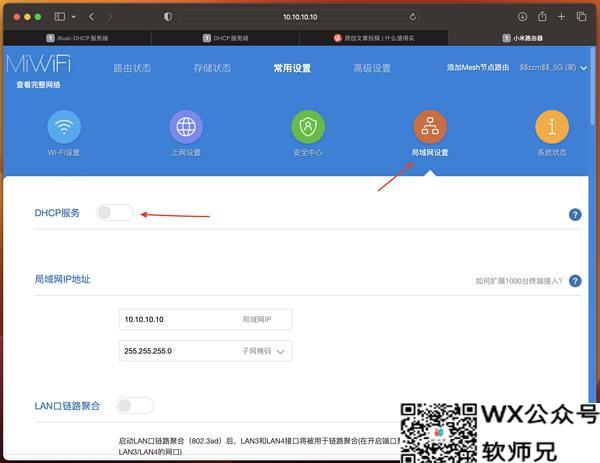This screenshot has width=600, height=463.
Task: Open Safari sidebar dropdown chevron
Action: [74, 17]
